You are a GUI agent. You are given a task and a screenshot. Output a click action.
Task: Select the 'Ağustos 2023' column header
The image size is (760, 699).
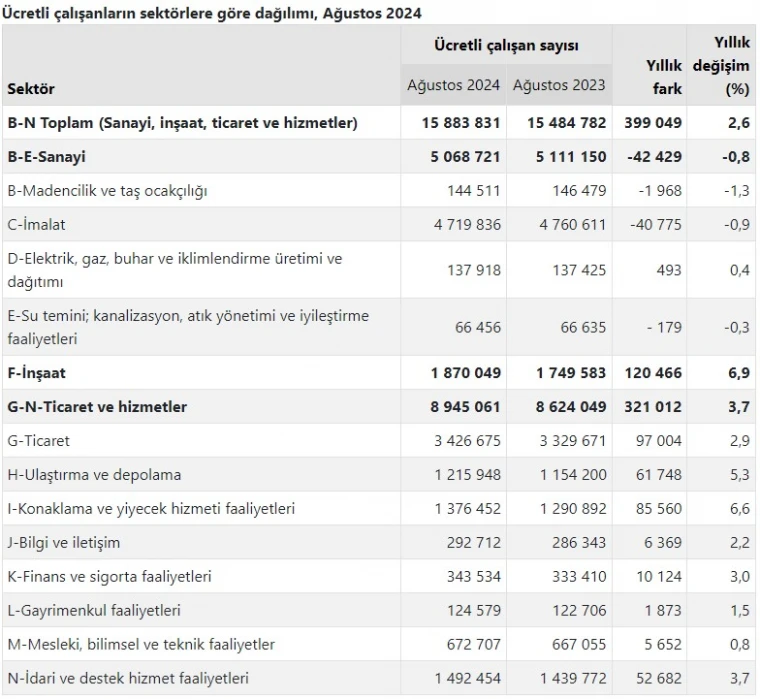pyautogui.click(x=559, y=85)
